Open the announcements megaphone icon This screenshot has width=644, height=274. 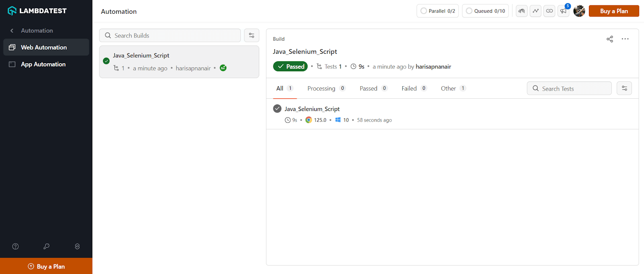(563, 11)
